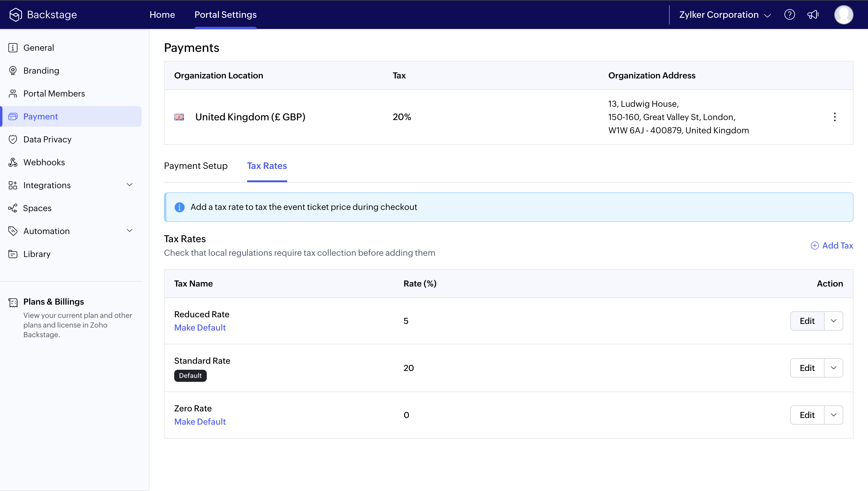
Task: Open the help question mark icon
Action: pos(790,14)
